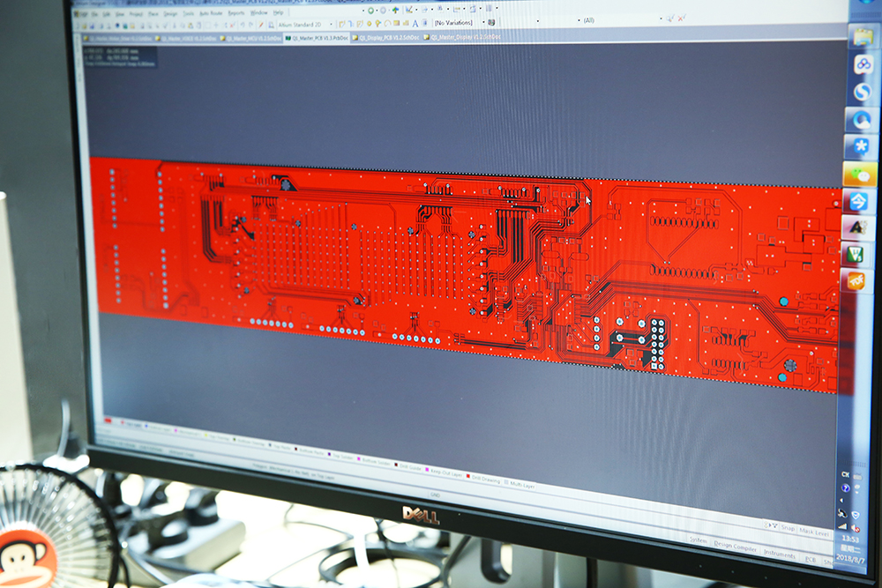Image resolution: width=882 pixels, height=588 pixels.
Task: Click the Altium 'A' icon in the taskbar
Action: (x=856, y=227)
